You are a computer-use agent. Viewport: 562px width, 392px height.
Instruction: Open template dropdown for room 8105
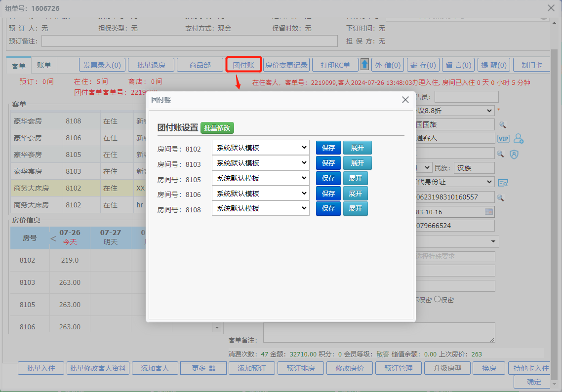[261, 178]
